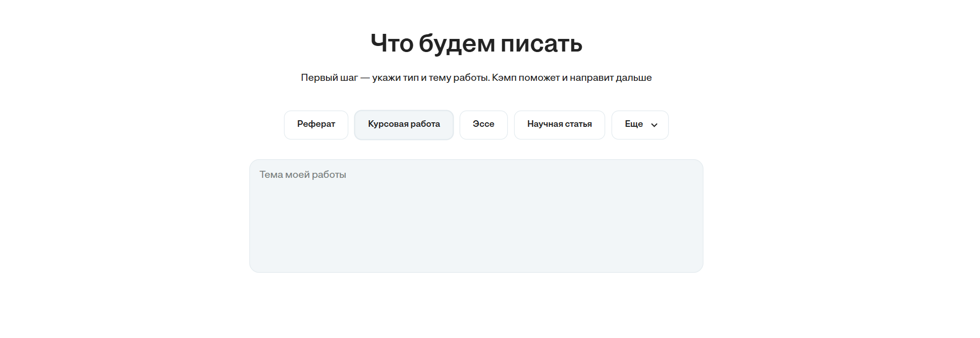The image size is (980, 338).
Task: Click the word Еще in the dropdown button
Action: (x=633, y=124)
